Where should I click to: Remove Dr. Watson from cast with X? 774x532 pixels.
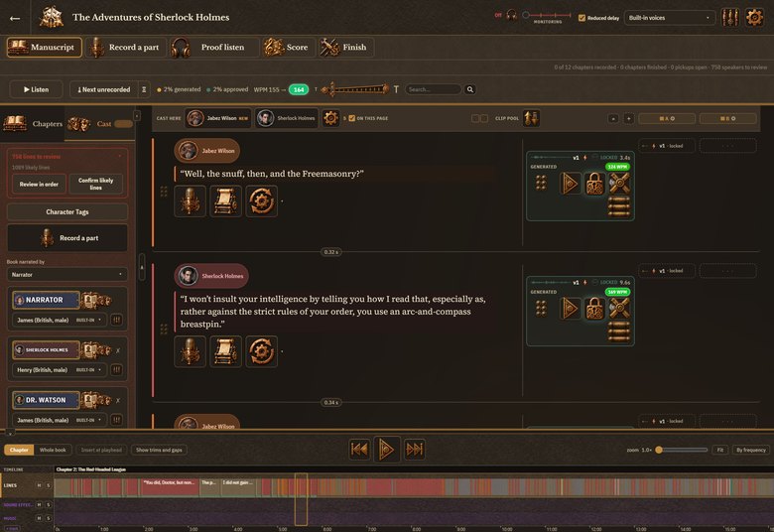pyautogui.click(x=118, y=400)
